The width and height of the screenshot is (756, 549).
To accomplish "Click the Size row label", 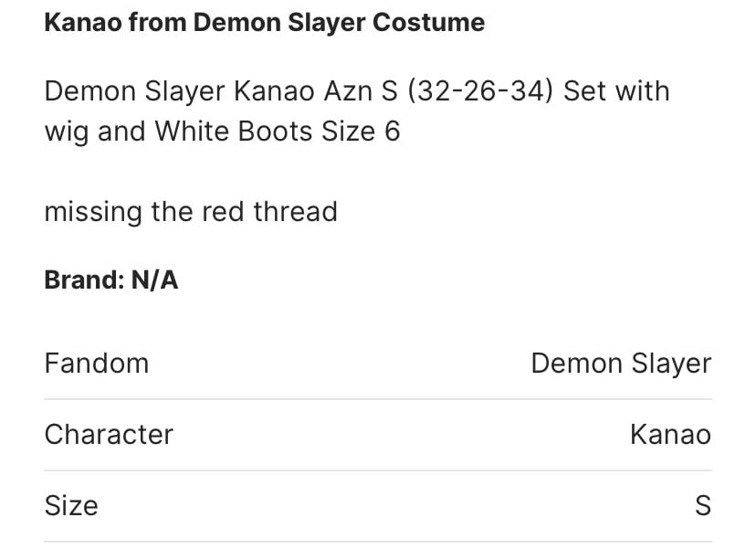I will coord(71,506).
